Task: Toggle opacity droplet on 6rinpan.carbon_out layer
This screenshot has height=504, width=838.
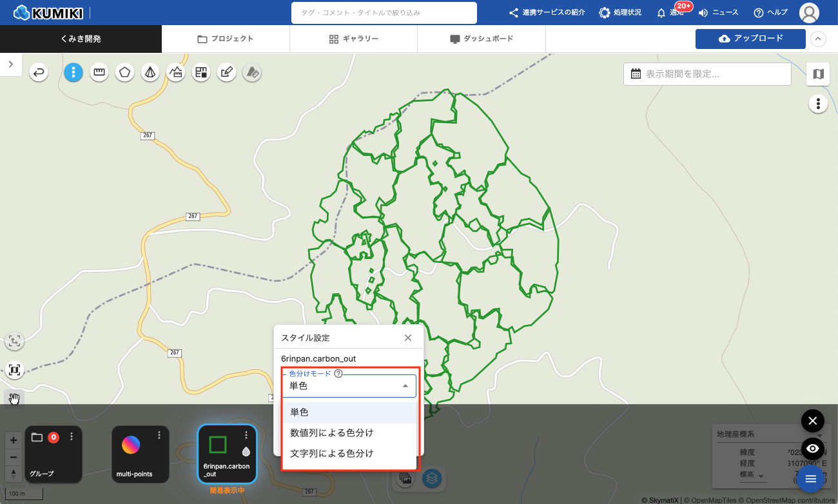Action: tap(246, 452)
